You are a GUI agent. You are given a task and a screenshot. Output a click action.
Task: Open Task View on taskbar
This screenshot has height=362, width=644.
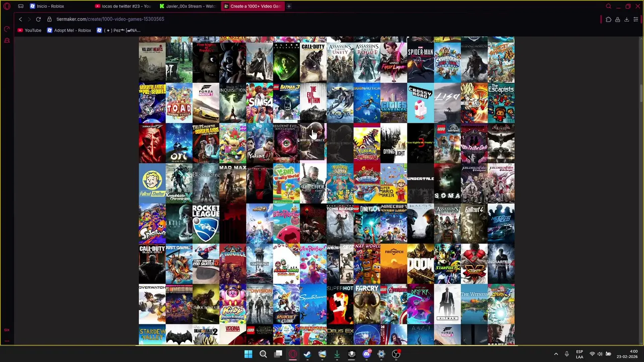(278, 354)
